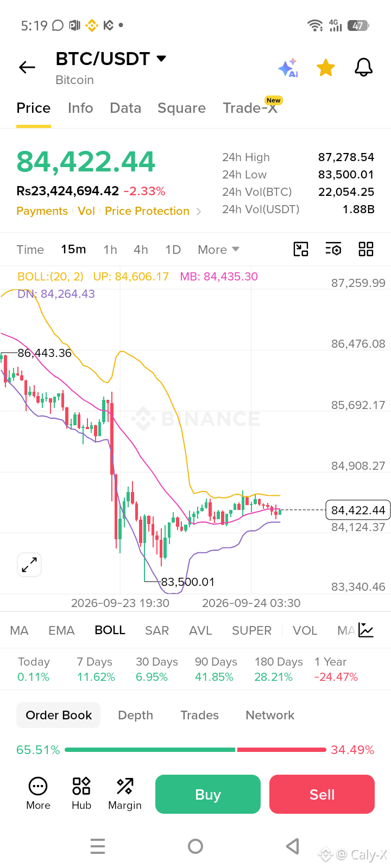
Task: Open price alerts bell icon
Action: [x=364, y=68]
